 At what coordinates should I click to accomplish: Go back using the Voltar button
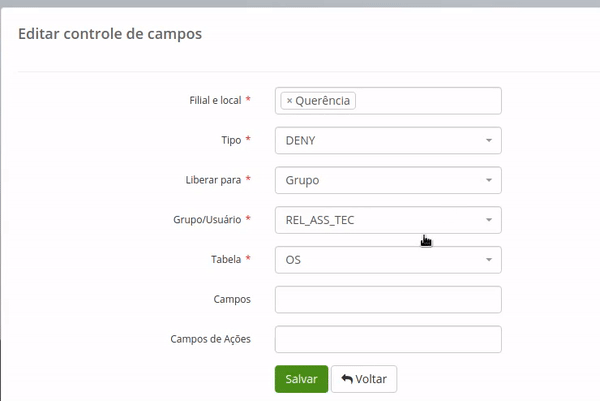(364, 379)
